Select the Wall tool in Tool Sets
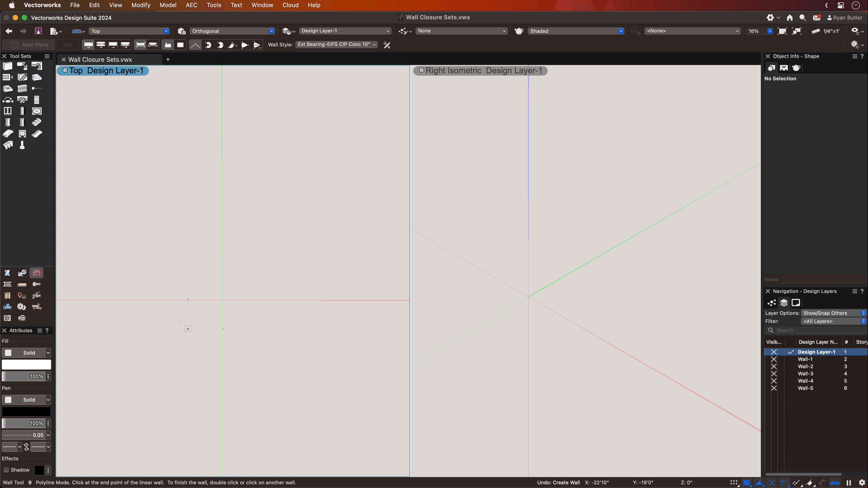868x488 pixels. pos(7,66)
